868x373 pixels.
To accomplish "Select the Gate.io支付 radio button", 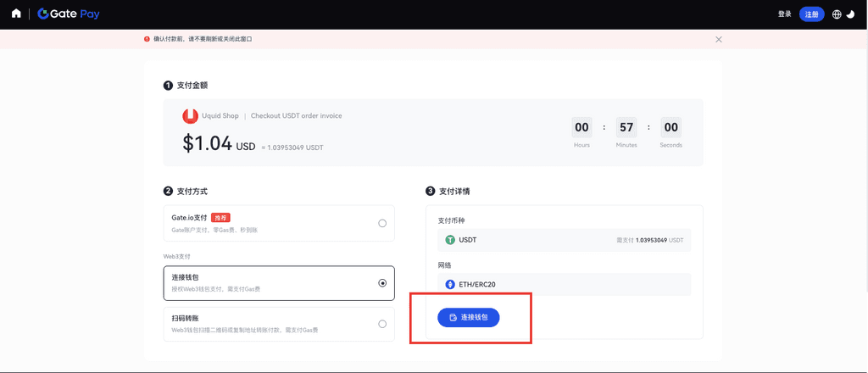I will tap(382, 223).
